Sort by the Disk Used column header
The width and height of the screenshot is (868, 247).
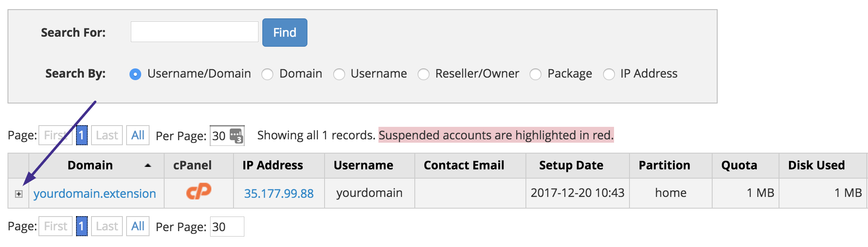[x=816, y=166]
